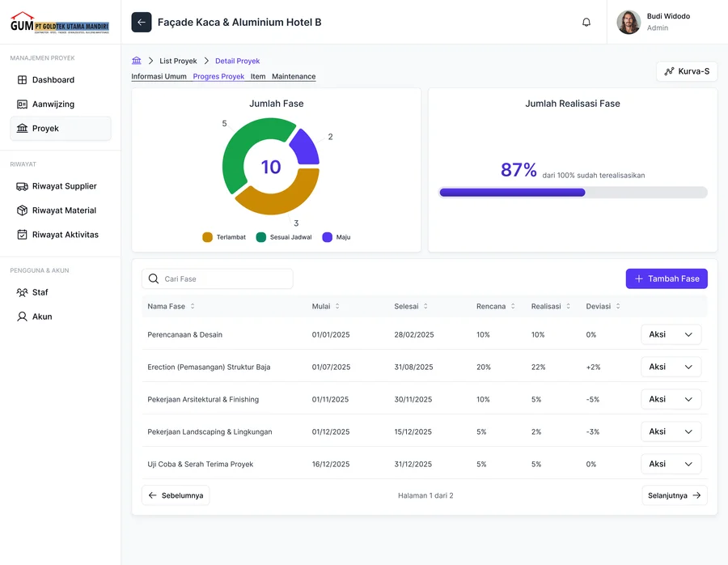Switch to Informasi Umum tab

[159, 77]
